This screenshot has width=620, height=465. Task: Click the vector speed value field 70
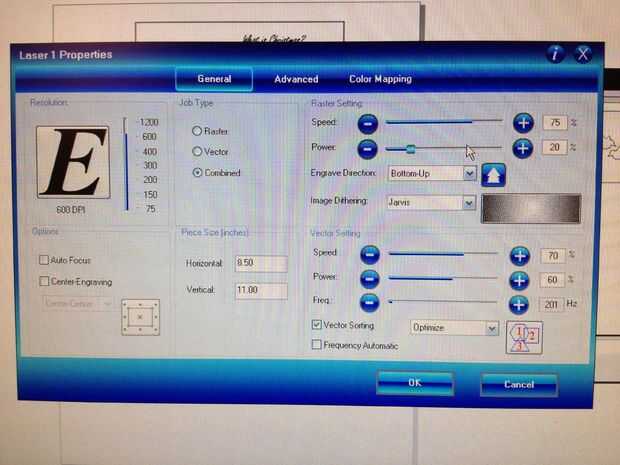(553, 256)
